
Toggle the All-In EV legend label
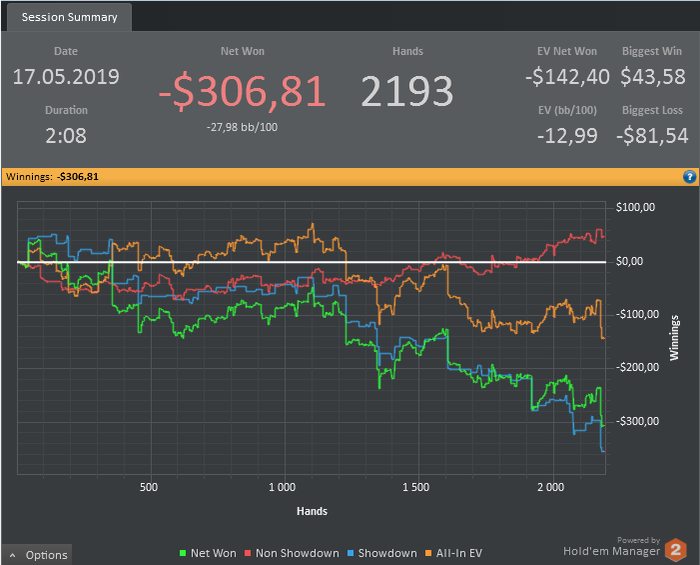pyautogui.click(x=459, y=553)
